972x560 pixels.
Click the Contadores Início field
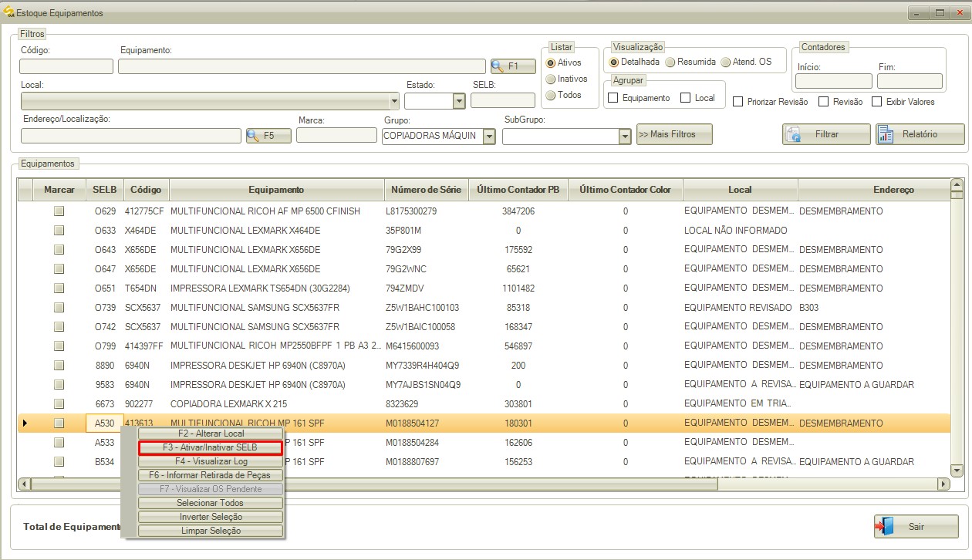(834, 81)
